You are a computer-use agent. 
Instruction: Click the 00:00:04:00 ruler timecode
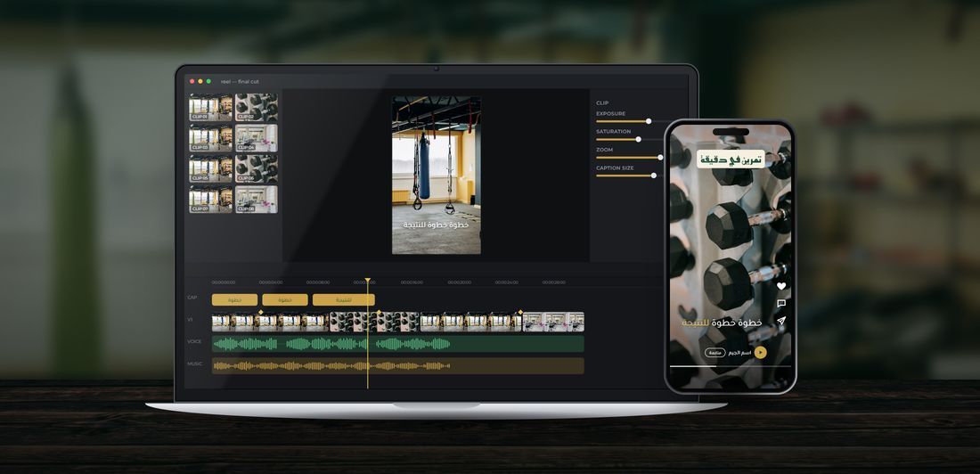271,282
